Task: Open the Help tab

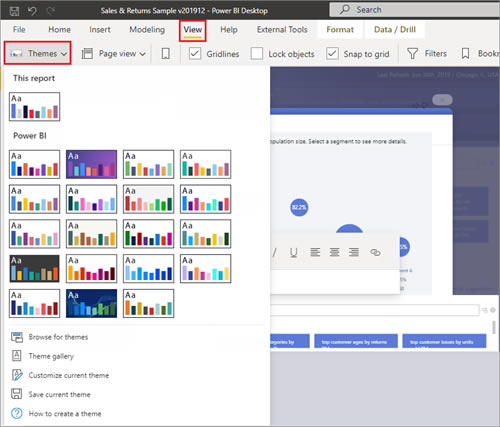Action: tap(229, 29)
